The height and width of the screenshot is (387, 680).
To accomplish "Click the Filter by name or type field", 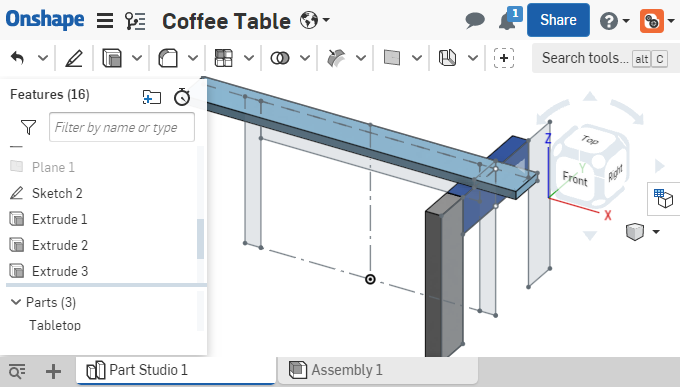I will click(x=122, y=127).
